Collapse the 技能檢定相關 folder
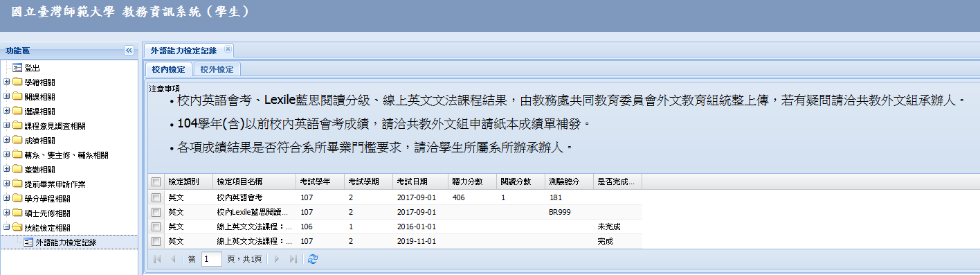The height and width of the screenshot is (275, 980). [6, 228]
